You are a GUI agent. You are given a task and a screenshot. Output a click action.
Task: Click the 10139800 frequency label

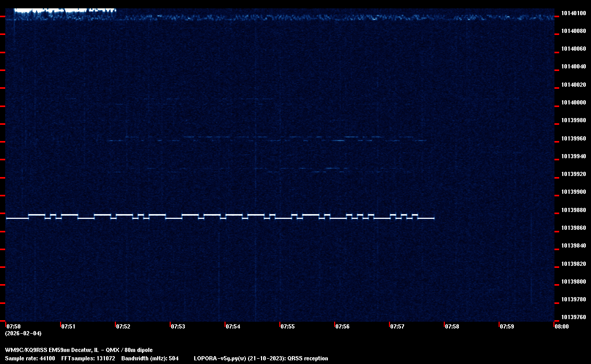[x=573, y=281]
